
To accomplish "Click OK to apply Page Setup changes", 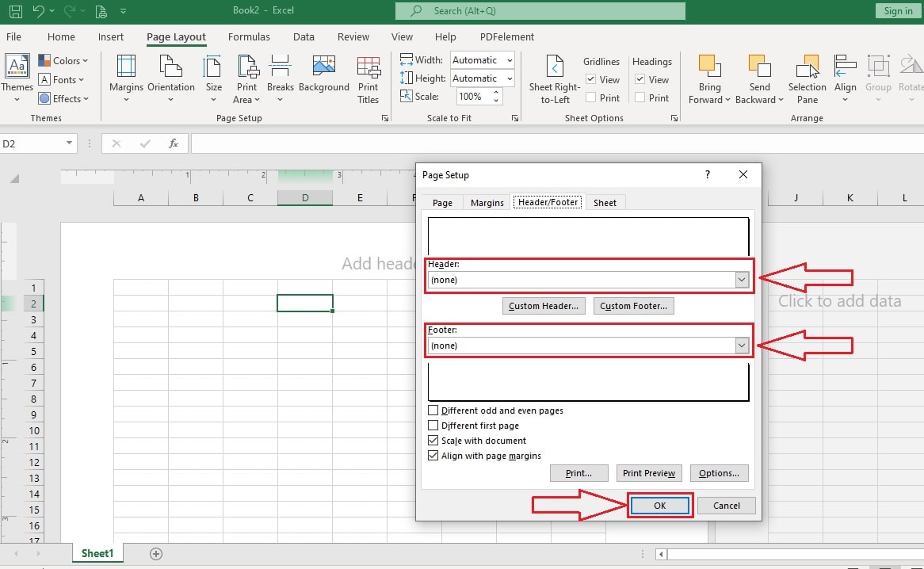I will click(660, 505).
